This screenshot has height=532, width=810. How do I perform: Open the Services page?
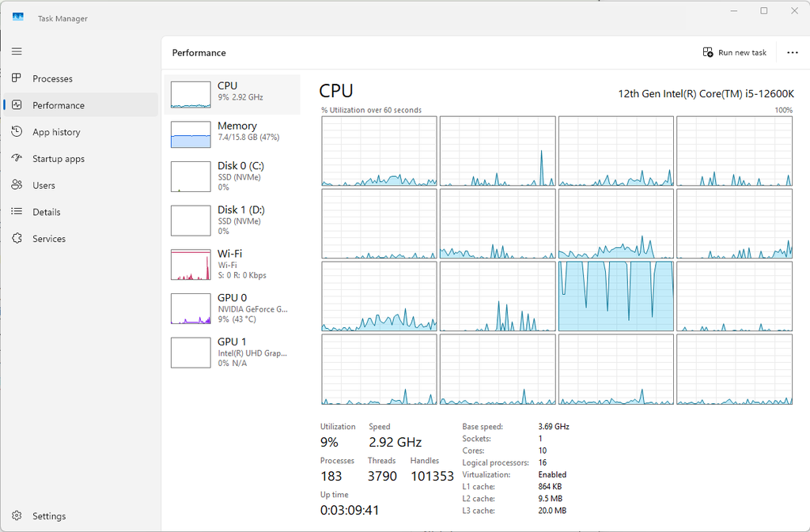49,239
